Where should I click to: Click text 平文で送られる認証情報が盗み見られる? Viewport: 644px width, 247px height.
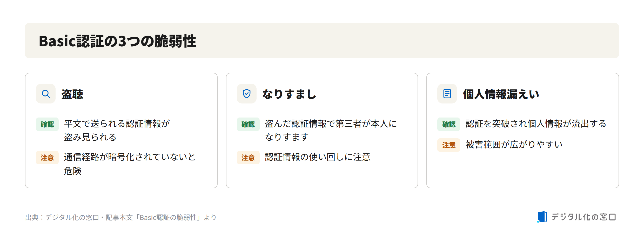click(x=117, y=130)
